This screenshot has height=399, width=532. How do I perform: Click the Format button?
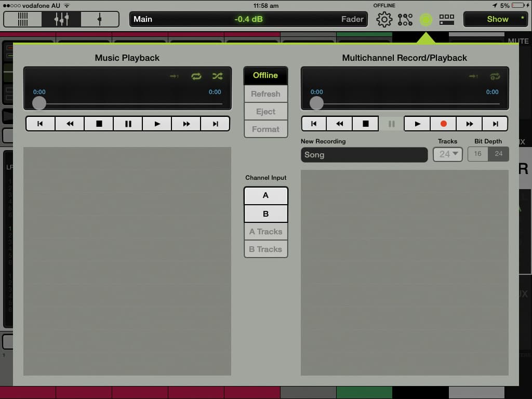coord(265,129)
